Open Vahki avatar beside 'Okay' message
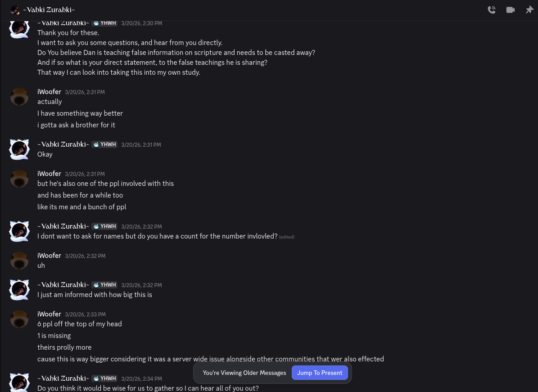The width and height of the screenshot is (538, 392). pyautogui.click(x=19, y=149)
